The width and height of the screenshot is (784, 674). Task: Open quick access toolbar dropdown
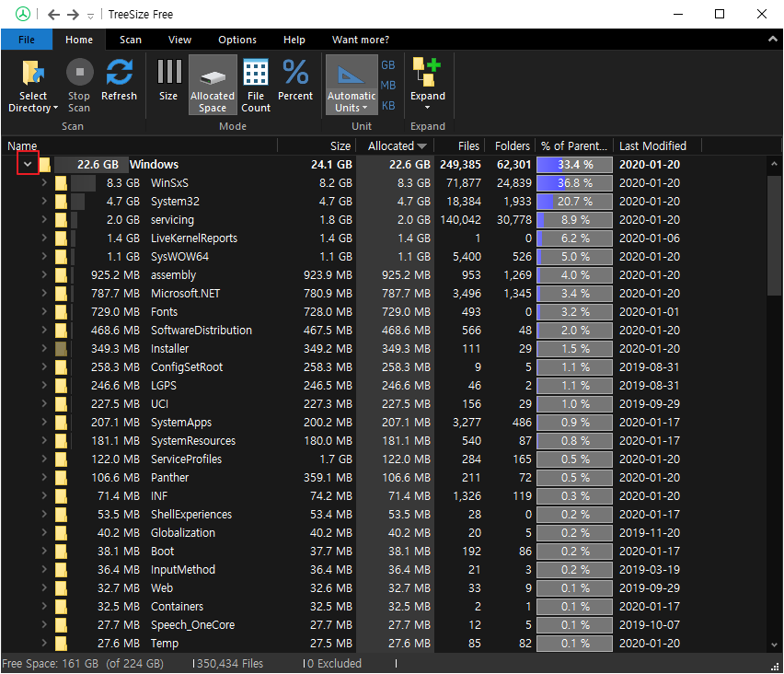pyautogui.click(x=90, y=16)
